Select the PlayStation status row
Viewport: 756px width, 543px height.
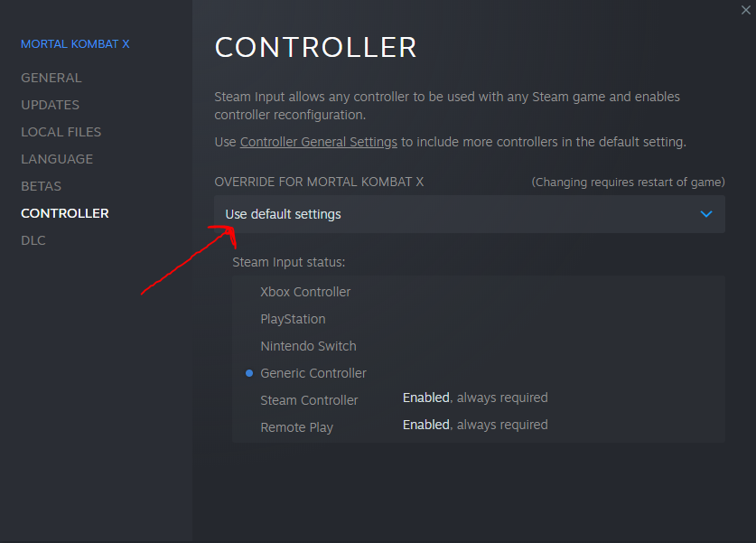[x=479, y=319]
